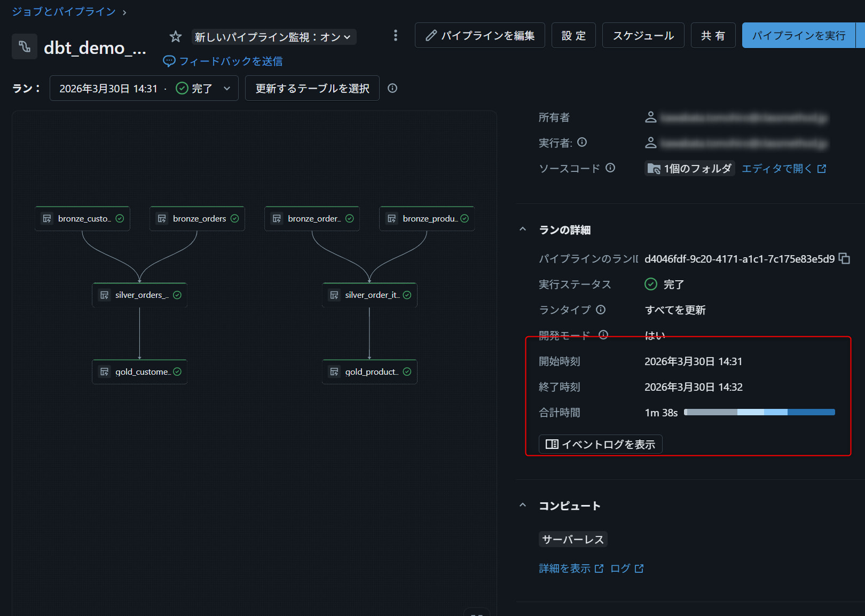Click the info icon beside 開発モード
Image resolution: width=865 pixels, height=616 pixels.
click(603, 335)
